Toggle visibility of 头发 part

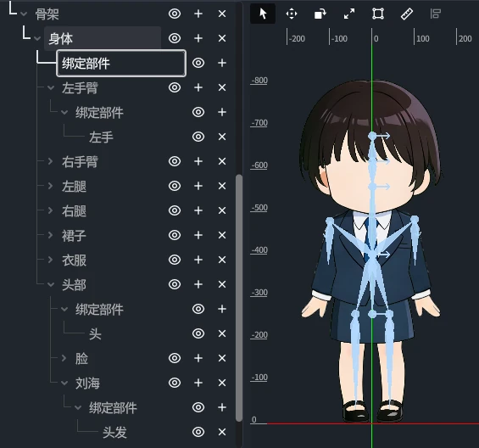pos(198,432)
